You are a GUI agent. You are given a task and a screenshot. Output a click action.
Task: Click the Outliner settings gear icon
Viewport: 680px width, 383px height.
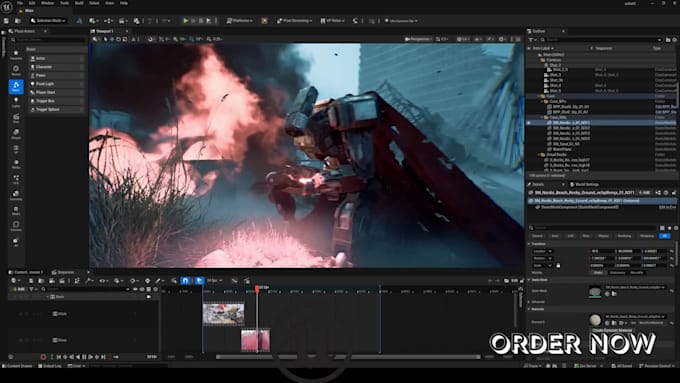tap(674, 39)
